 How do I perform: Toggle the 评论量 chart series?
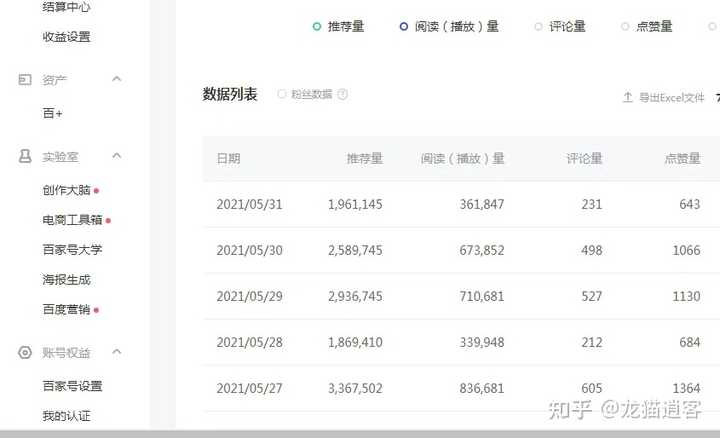pos(560,27)
